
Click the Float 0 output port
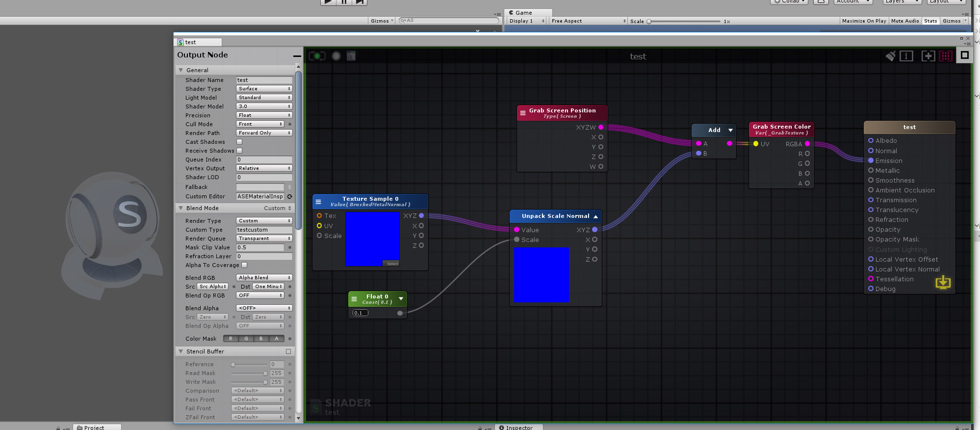pos(400,313)
